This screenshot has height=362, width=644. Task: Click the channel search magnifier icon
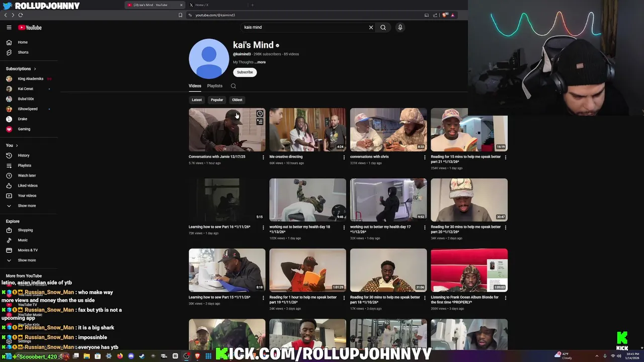tap(233, 86)
